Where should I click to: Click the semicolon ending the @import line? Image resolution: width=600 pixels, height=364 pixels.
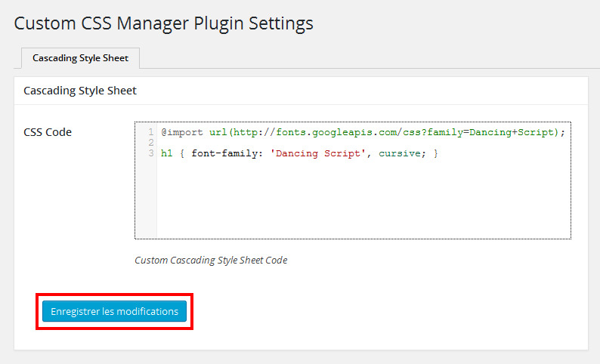pos(563,132)
